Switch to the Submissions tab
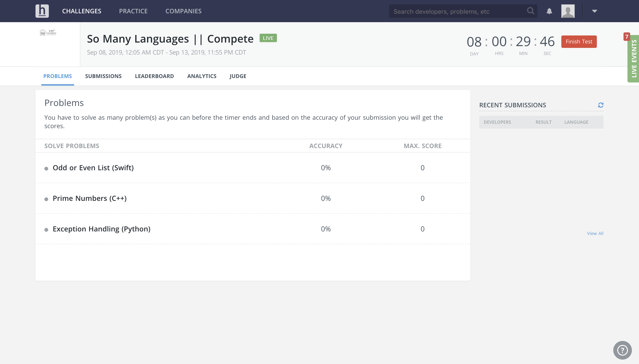 [103, 76]
